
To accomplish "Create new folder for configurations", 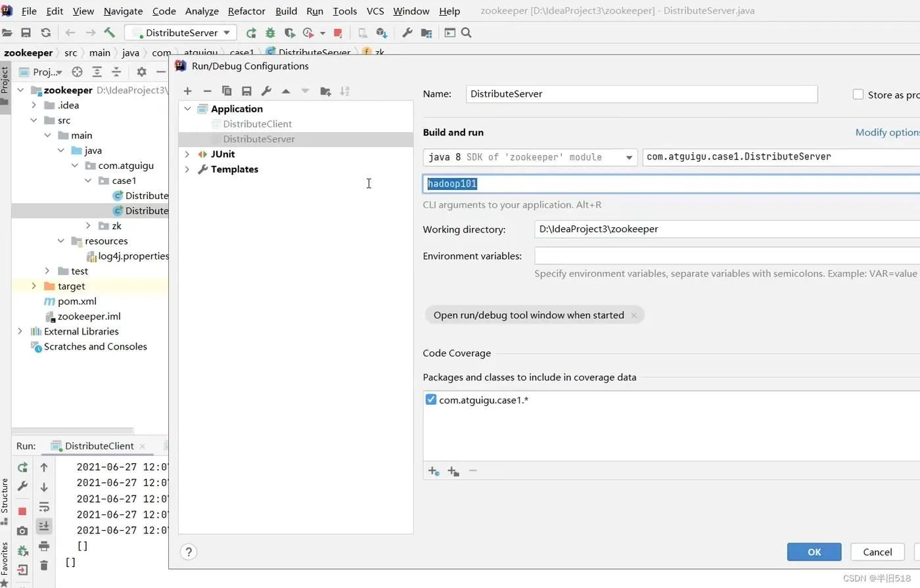I will point(325,91).
